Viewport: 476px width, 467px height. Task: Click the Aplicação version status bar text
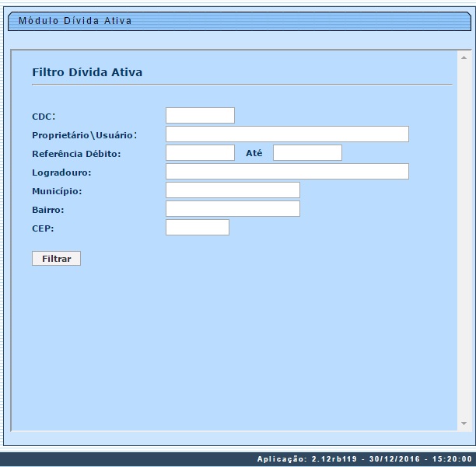364,459
